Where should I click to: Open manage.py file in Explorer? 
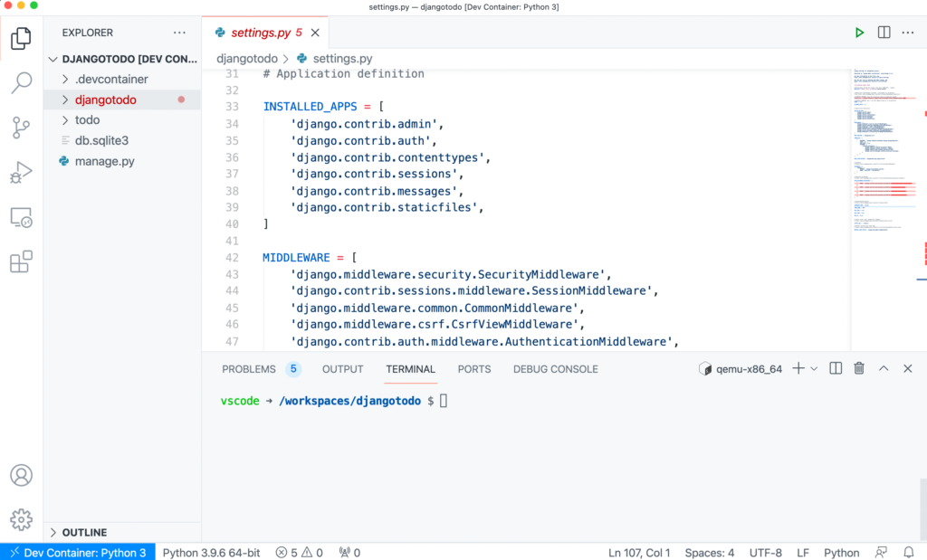pyautogui.click(x=122, y=161)
